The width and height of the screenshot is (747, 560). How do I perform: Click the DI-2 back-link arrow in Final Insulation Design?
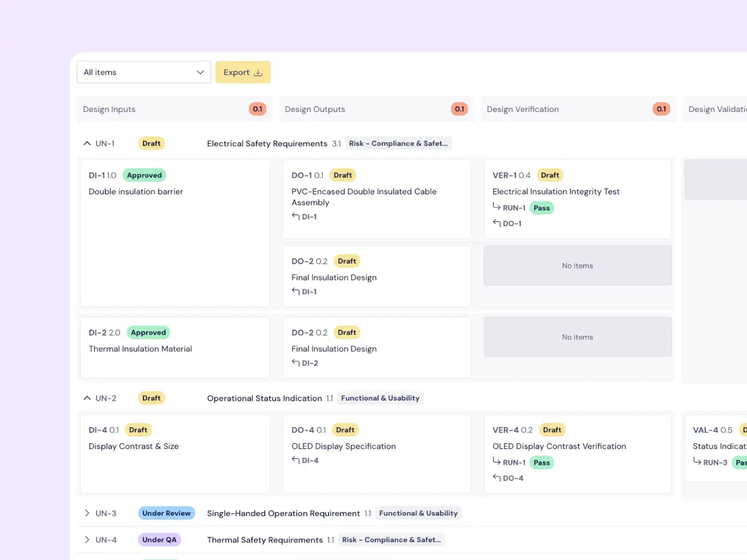pos(296,363)
